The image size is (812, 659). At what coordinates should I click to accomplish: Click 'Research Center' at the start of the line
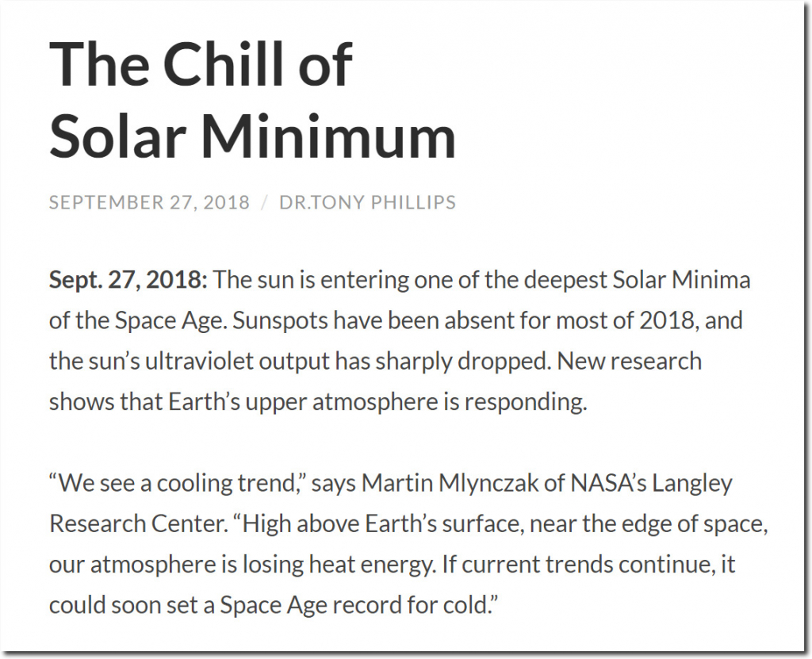tap(137, 523)
